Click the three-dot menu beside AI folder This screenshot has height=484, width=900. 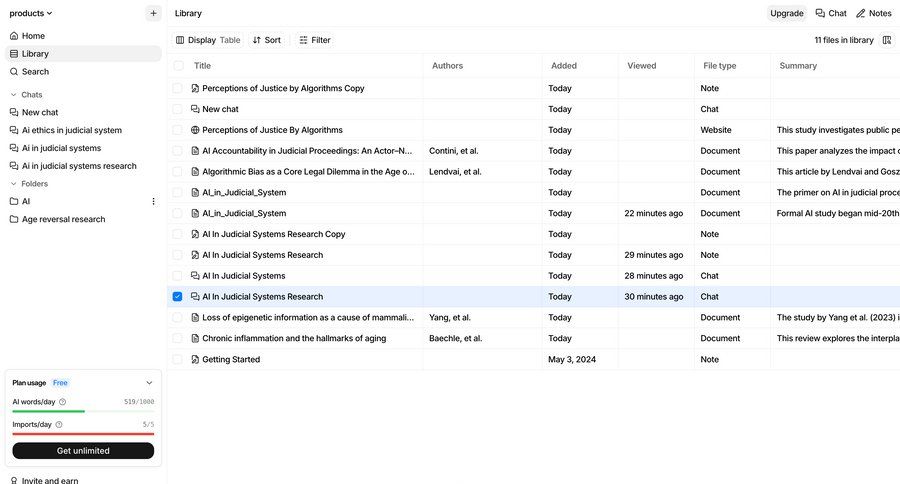point(153,201)
